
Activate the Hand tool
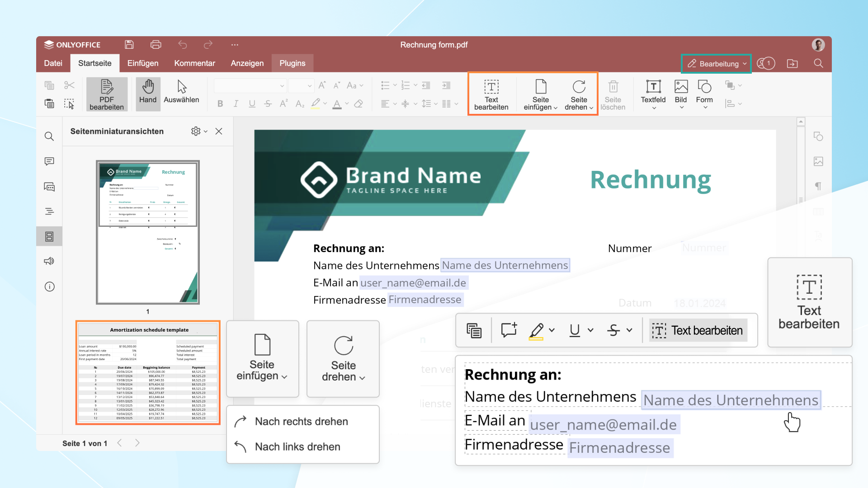pos(148,93)
